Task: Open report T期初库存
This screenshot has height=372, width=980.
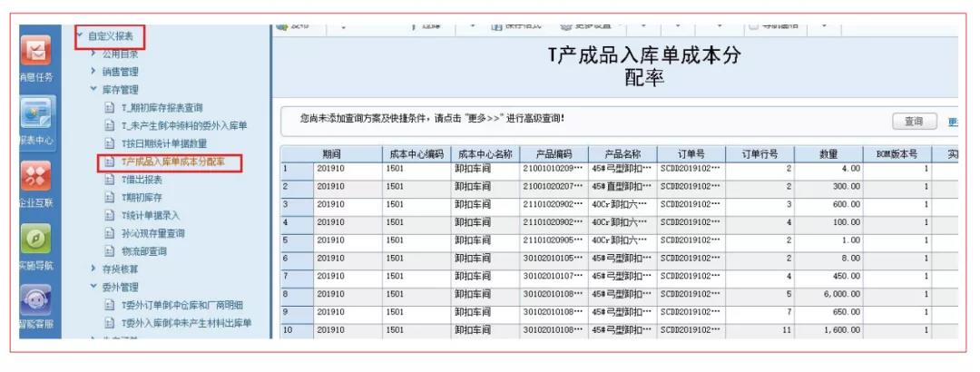Action: (143, 198)
